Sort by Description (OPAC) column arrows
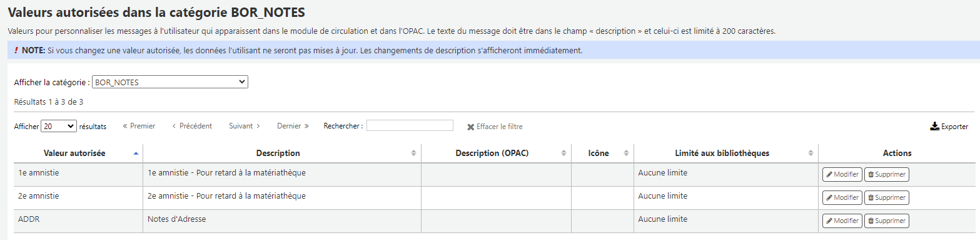 tap(564, 153)
